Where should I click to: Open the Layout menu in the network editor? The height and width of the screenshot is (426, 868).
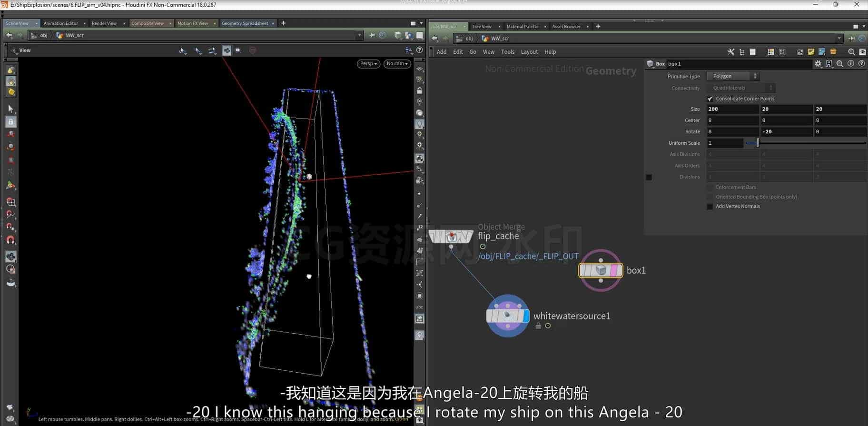click(529, 52)
